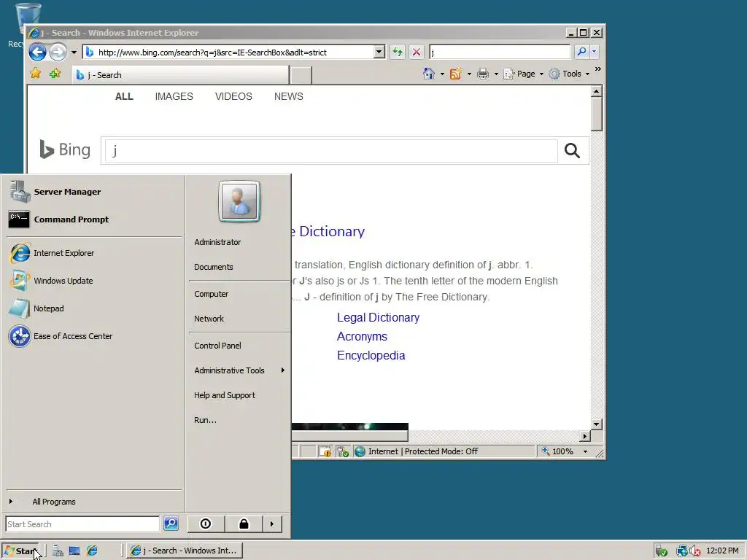
Task: Click the Print icon
Action: tap(483, 74)
